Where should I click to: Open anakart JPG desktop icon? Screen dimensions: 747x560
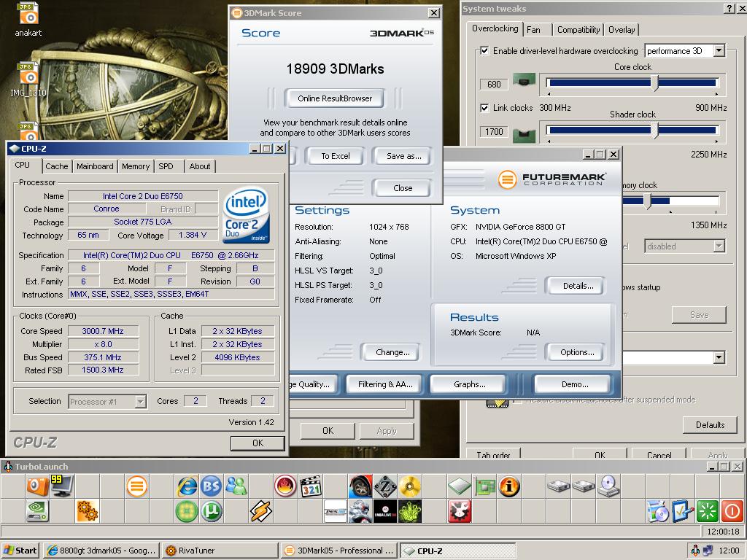pyautogui.click(x=28, y=20)
